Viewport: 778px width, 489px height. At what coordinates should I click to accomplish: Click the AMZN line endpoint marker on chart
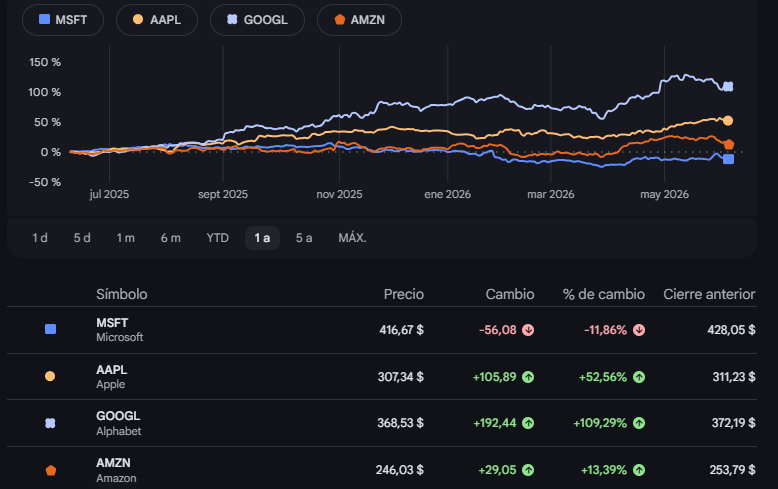pyautogui.click(x=728, y=144)
